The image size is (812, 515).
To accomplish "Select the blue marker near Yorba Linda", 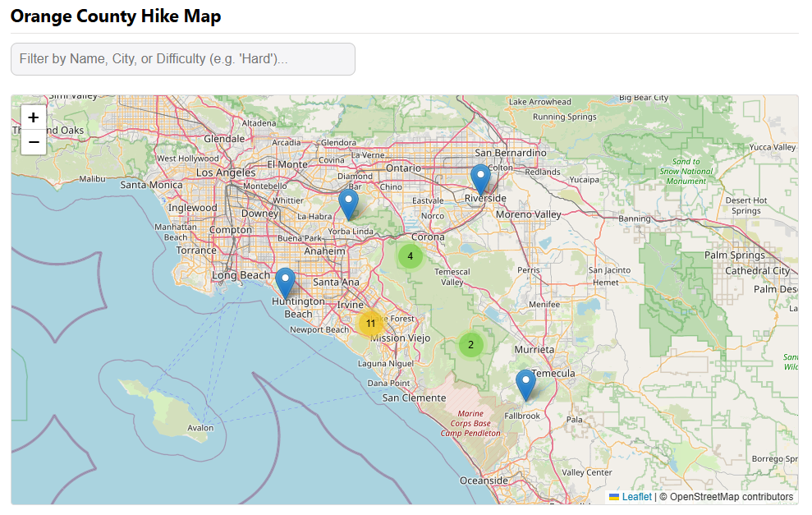I will click(x=348, y=205).
